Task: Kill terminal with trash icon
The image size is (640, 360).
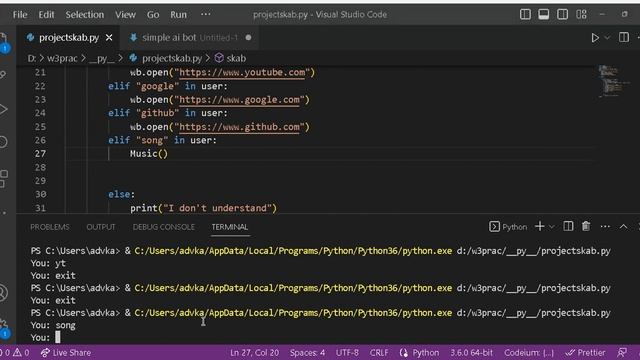Action: 586,226
